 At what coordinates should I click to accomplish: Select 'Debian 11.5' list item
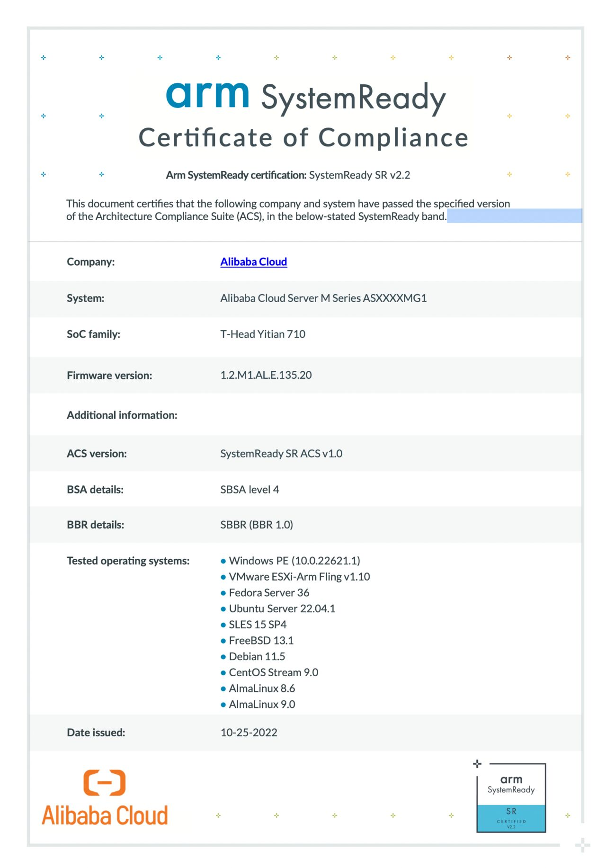pos(257,656)
